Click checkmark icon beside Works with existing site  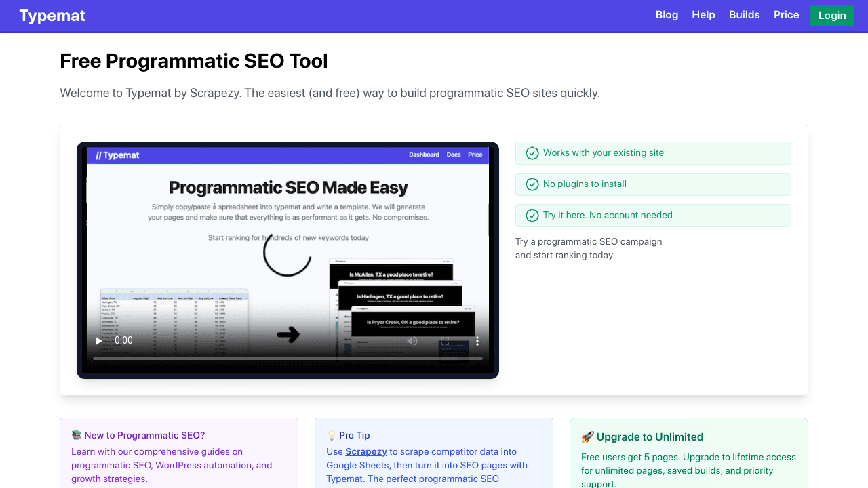click(532, 153)
